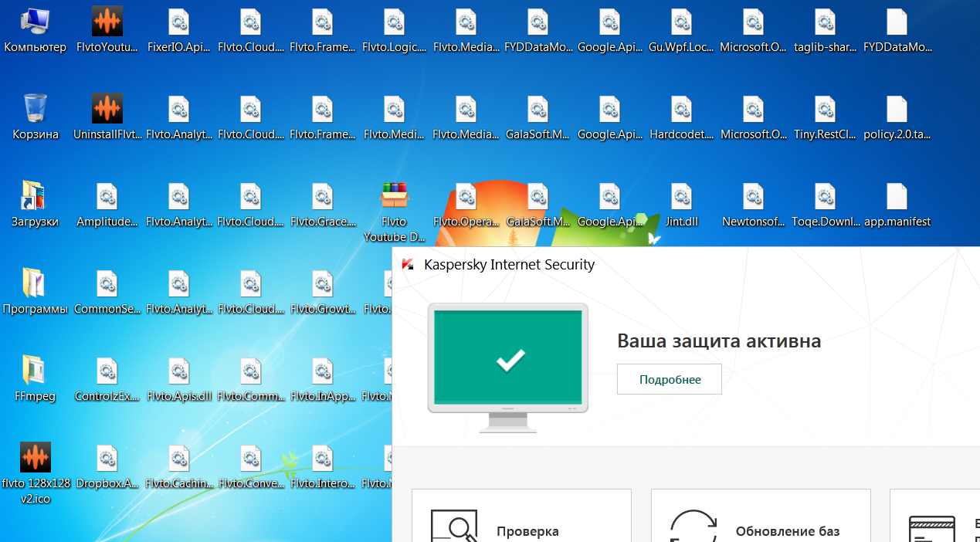Click Подробнее button in Kaspersky
Viewport: 980px width, 542px height.
coord(670,379)
